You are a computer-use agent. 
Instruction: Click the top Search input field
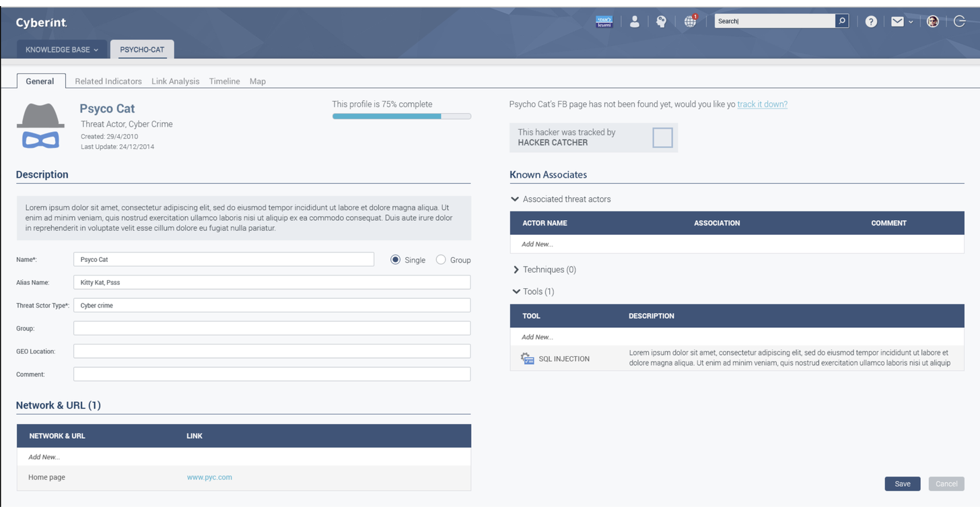coord(775,21)
